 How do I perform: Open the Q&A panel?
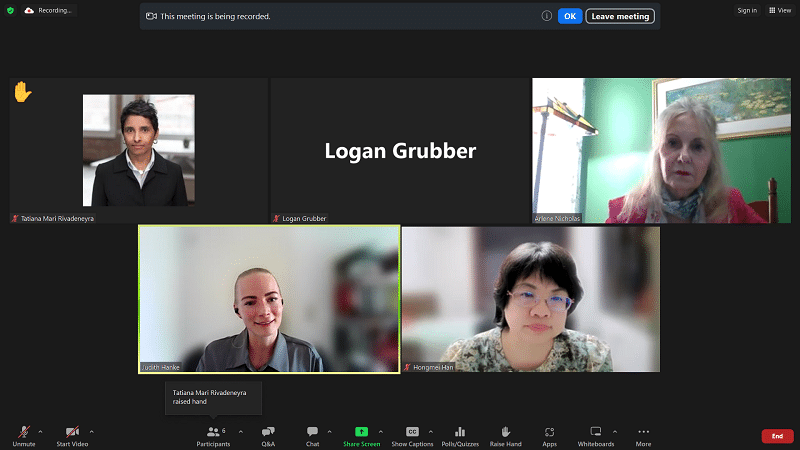pyautogui.click(x=268, y=435)
